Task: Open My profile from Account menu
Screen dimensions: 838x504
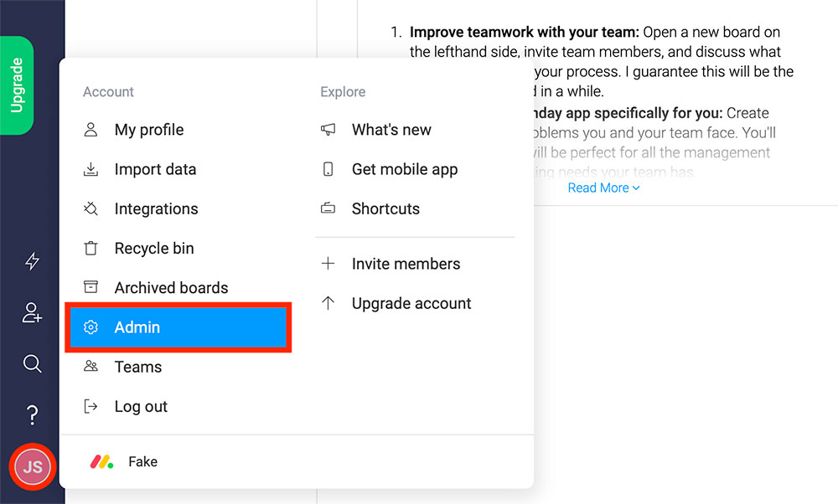Action: coord(148,130)
